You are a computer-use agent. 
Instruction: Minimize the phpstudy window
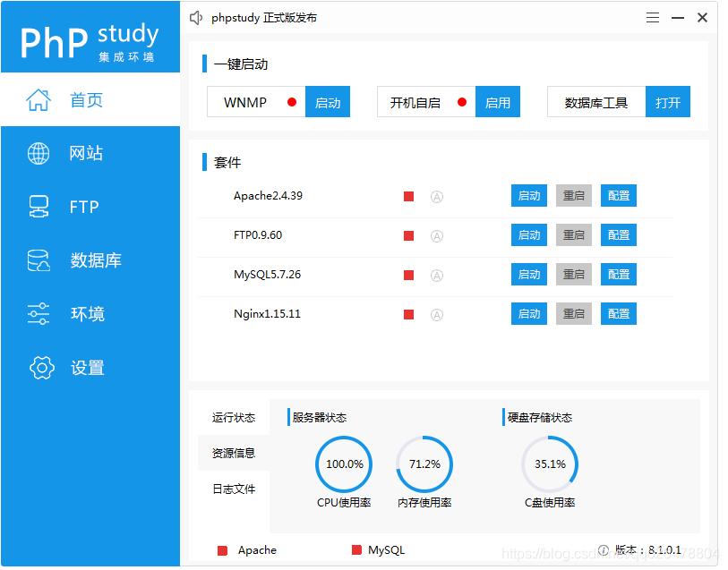coord(679,18)
